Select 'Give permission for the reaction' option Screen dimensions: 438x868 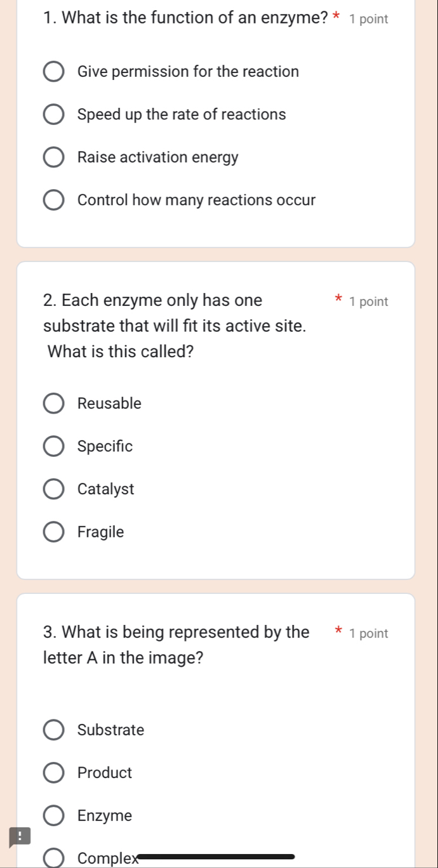(x=53, y=72)
